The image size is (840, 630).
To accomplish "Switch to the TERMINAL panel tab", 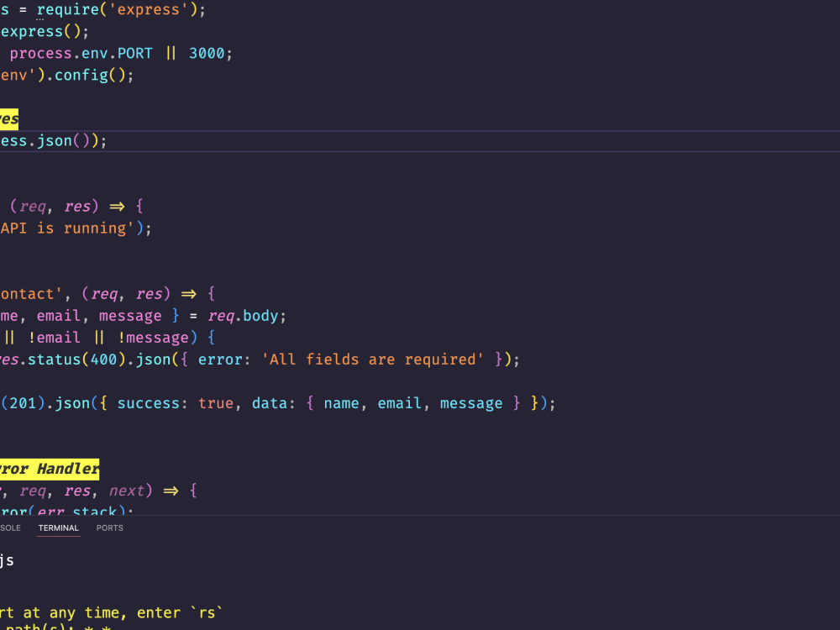I will [59, 528].
